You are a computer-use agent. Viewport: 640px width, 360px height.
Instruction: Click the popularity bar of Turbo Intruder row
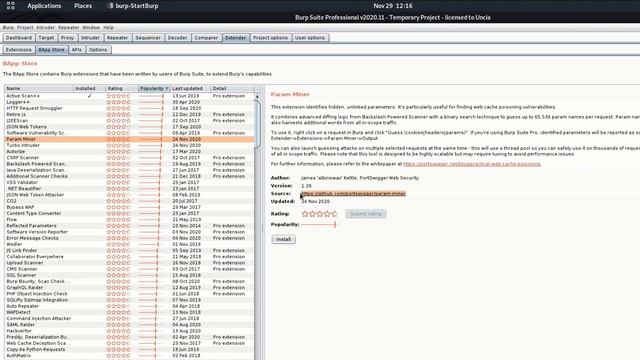(151, 145)
